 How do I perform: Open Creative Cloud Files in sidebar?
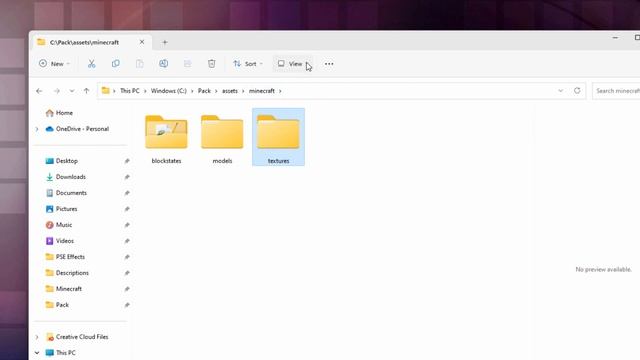77,337
